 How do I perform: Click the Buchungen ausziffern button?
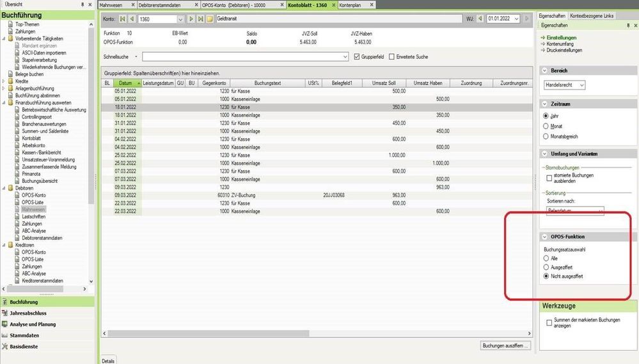point(505,346)
